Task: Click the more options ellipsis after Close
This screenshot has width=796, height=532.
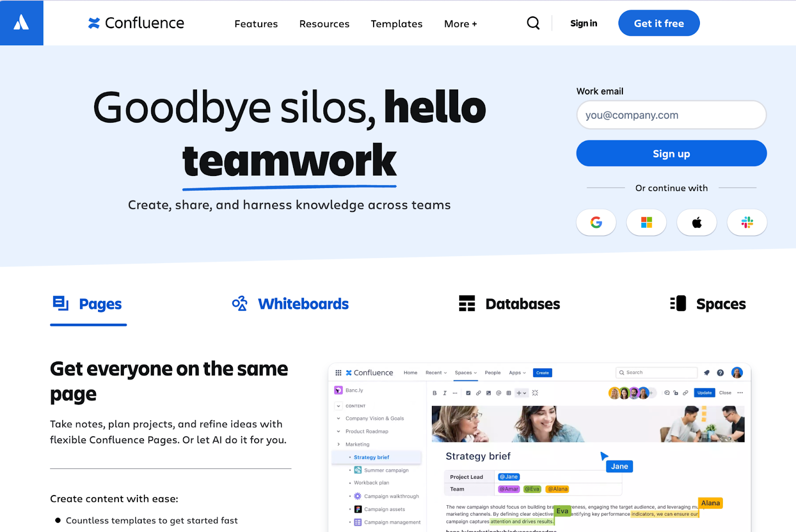Action: [740, 393]
